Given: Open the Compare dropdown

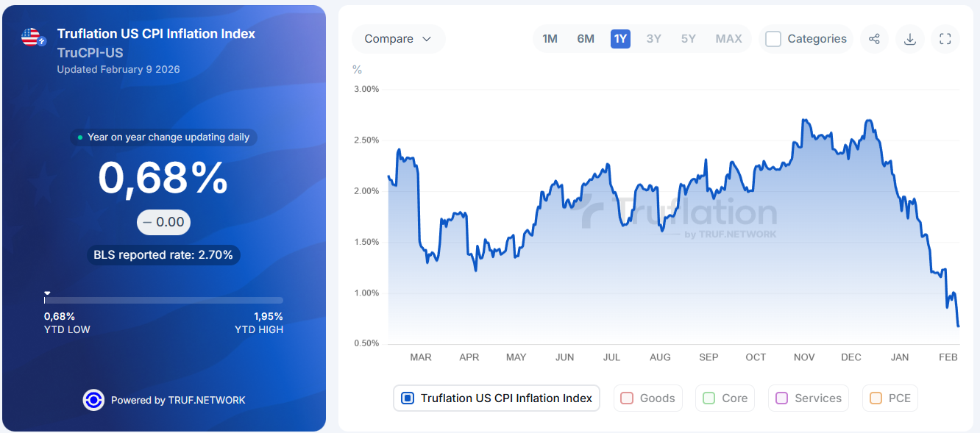Looking at the screenshot, I should tap(398, 39).
